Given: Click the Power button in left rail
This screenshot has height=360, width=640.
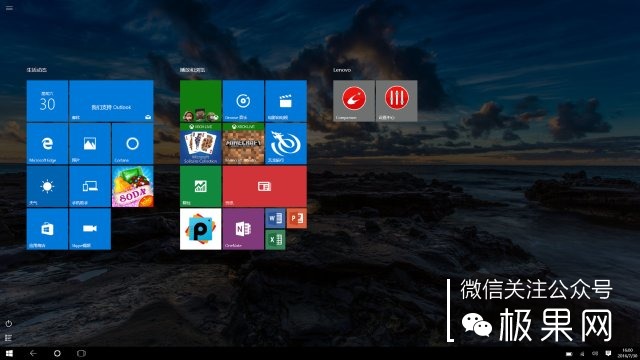Looking at the screenshot, I should 9,324.
